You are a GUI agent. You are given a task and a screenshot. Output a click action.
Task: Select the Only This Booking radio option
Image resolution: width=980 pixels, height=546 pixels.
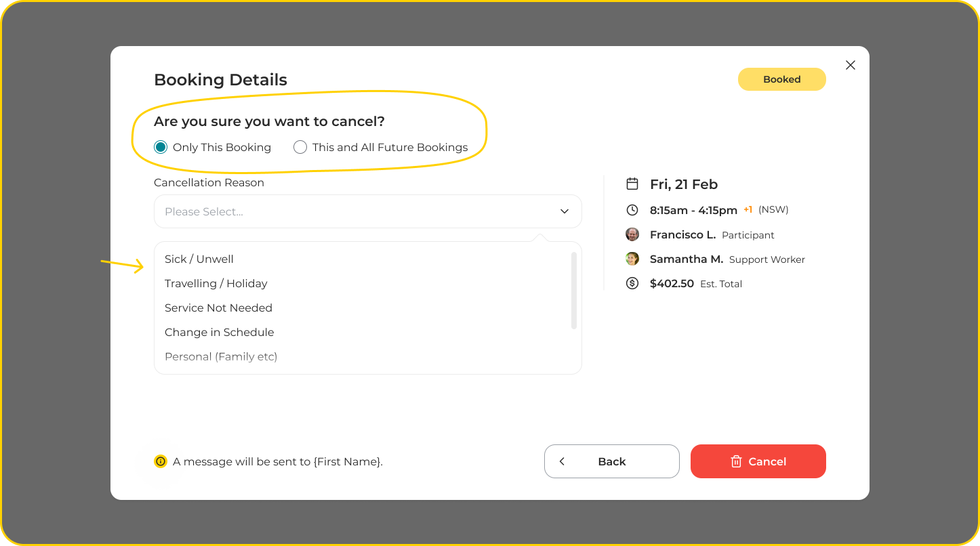click(x=161, y=147)
